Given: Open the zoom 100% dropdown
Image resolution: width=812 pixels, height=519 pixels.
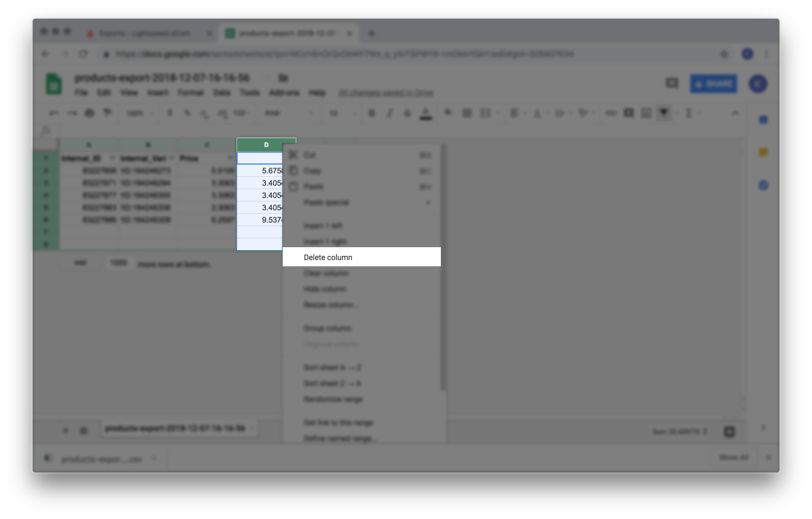Looking at the screenshot, I should click(141, 113).
